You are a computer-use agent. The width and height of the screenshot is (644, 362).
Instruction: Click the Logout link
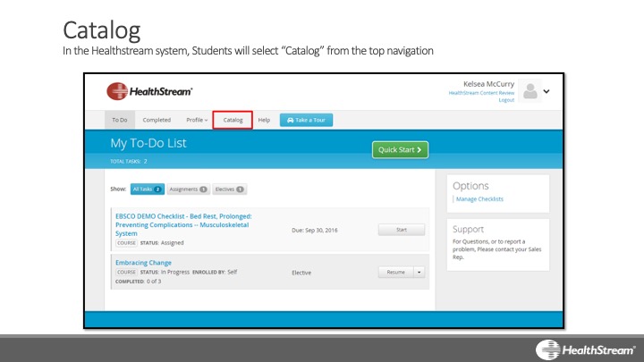(x=506, y=100)
